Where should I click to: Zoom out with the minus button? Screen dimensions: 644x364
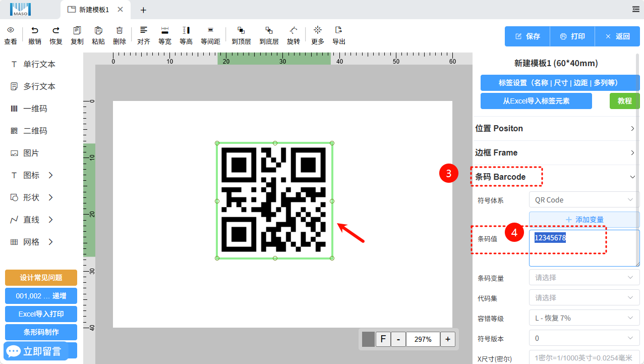click(x=398, y=339)
